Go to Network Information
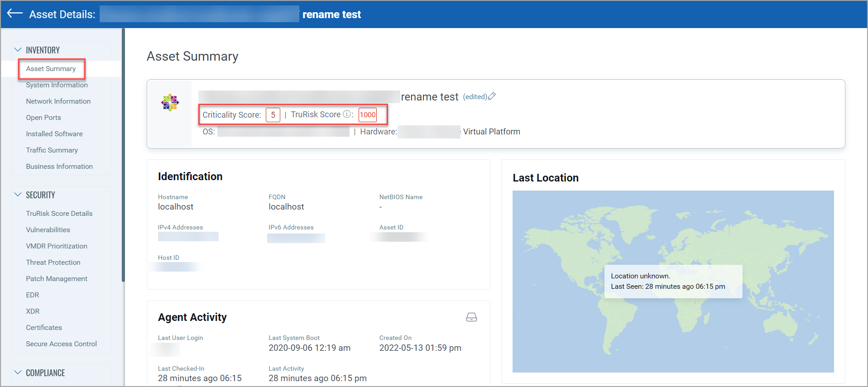 tap(58, 101)
